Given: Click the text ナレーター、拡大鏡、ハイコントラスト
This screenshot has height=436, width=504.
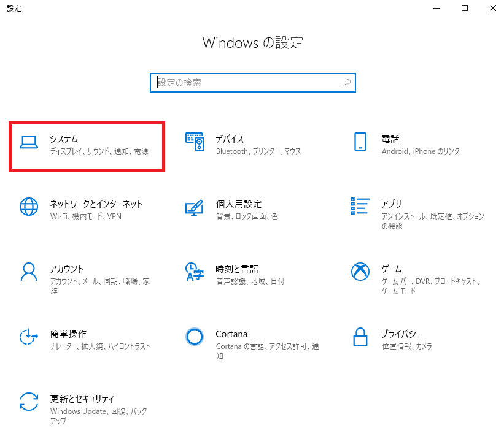Looking at the screenshot, I should (100, 346).
